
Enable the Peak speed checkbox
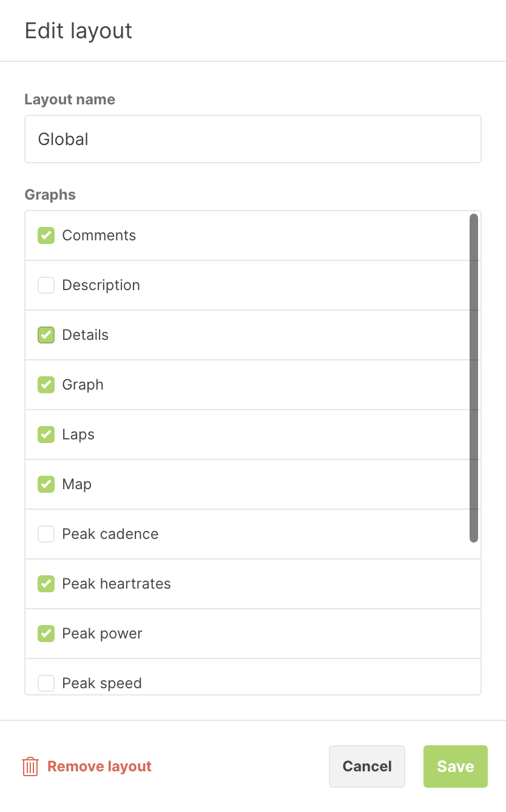pyautogui.click(x=46, y=683)
